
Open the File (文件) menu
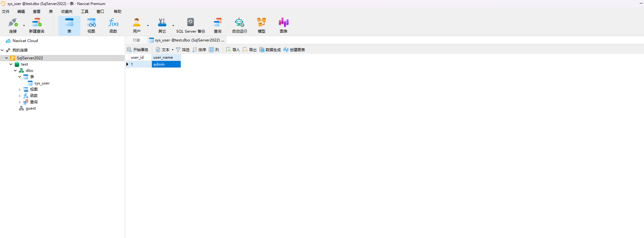pyautogui.click(x=6, y=12)
